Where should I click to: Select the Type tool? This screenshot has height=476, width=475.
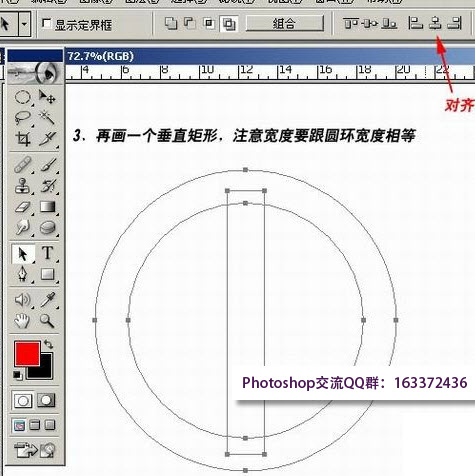47,253
